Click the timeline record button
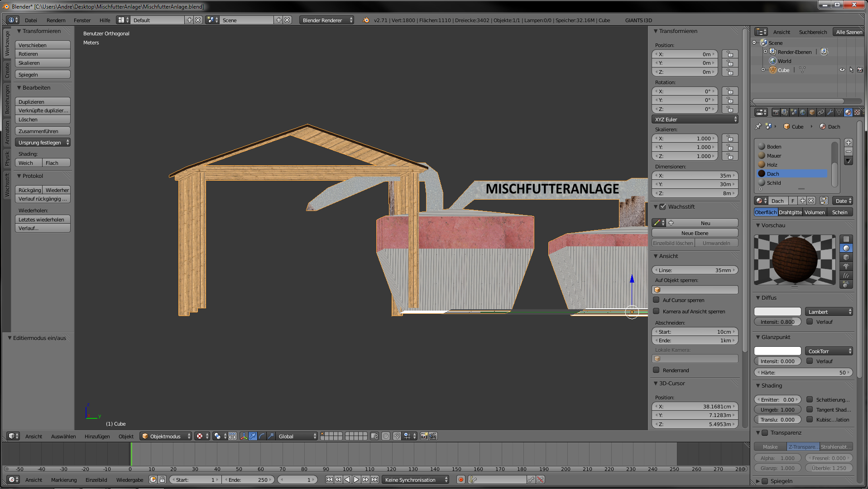Image resolution: width=868 pixels, height=489 pixels. click(461, 479)
